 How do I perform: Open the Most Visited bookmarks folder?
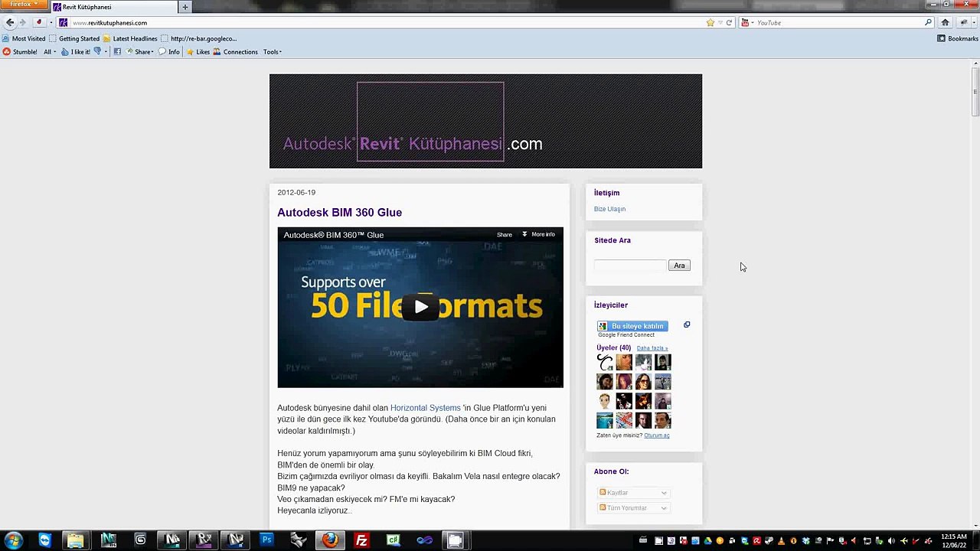(x=24, y=38)
